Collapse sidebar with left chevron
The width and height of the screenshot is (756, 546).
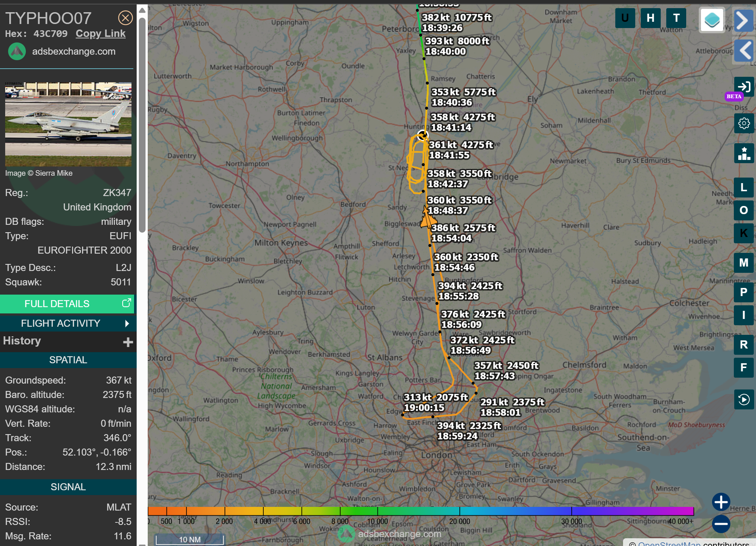pos(743,50)
